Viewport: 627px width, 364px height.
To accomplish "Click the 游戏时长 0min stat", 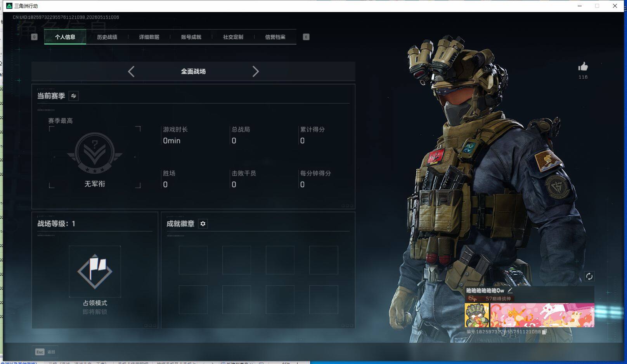I will tap(175, 135).
